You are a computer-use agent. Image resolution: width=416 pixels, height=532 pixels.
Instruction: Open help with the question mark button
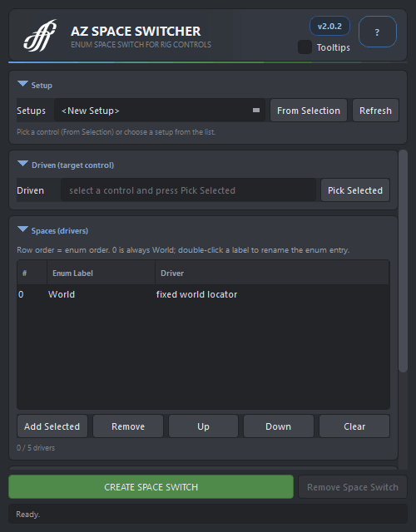click(x=377, y=32)
